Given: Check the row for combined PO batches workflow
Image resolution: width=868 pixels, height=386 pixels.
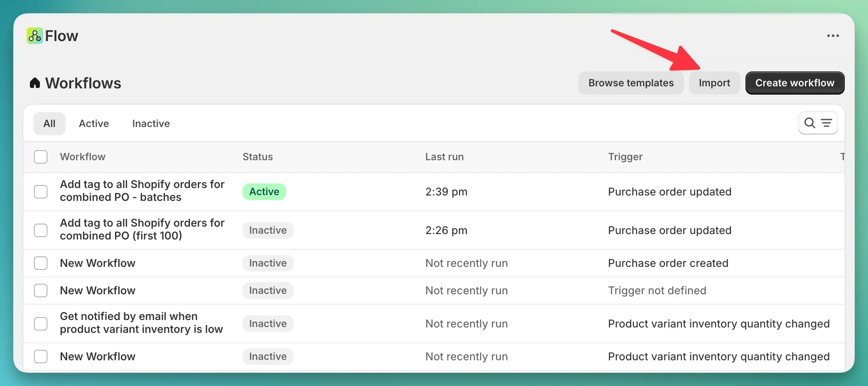Looking at the screenshot, I should [x=41, y=191].
